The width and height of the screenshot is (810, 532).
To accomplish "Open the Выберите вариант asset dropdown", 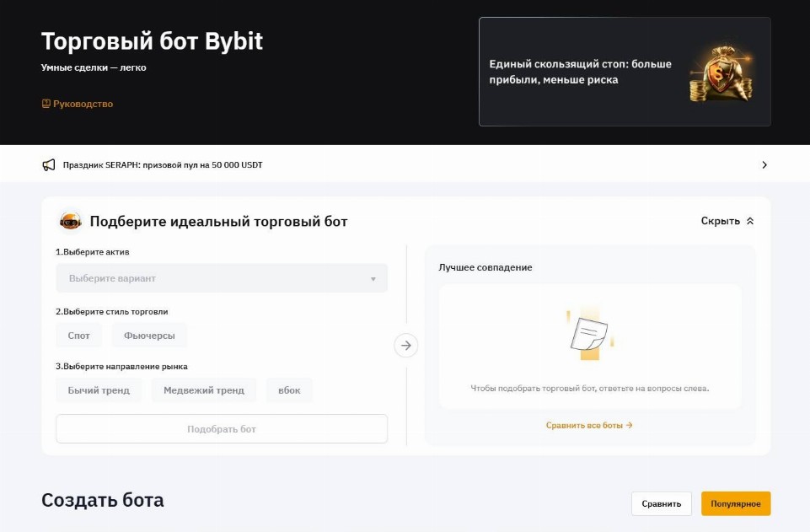I will click(x=222, y=278).
